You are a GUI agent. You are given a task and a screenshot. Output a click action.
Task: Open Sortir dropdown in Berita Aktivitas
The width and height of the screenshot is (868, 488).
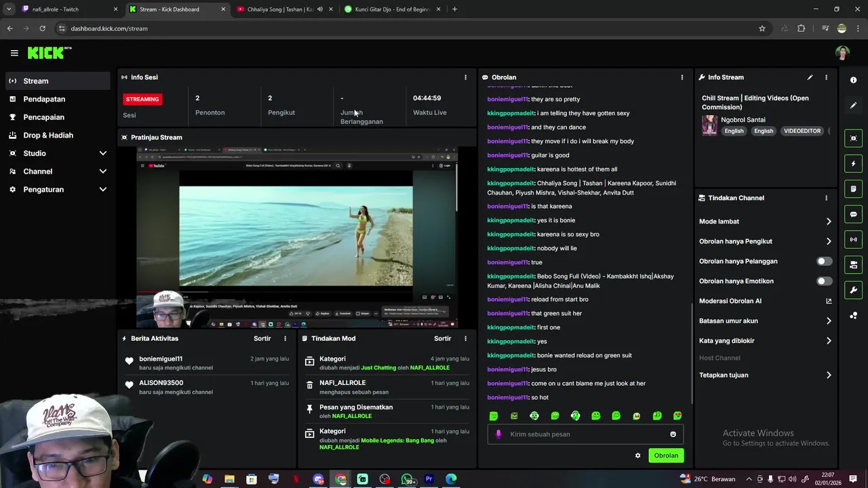pos(262,338)
